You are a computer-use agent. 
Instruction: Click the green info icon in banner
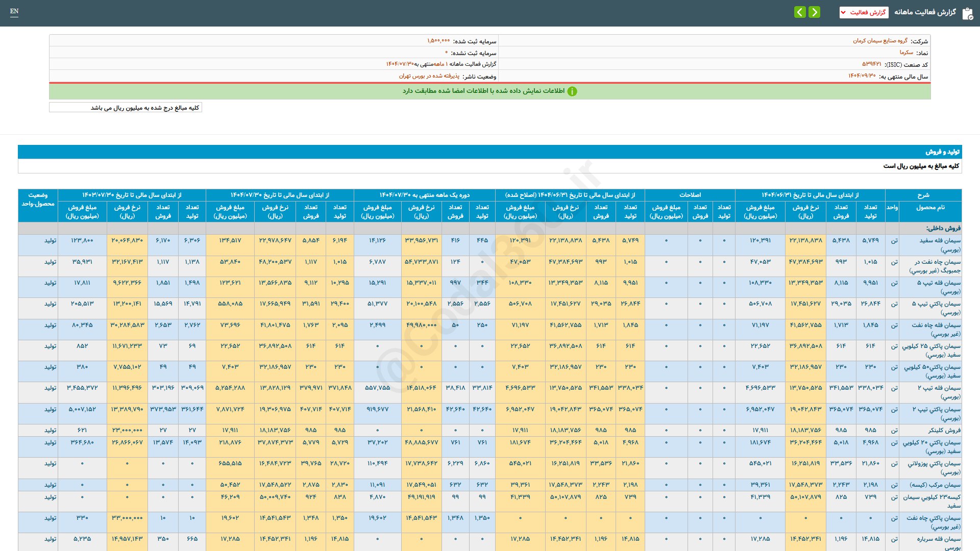(x=572, y=91)
